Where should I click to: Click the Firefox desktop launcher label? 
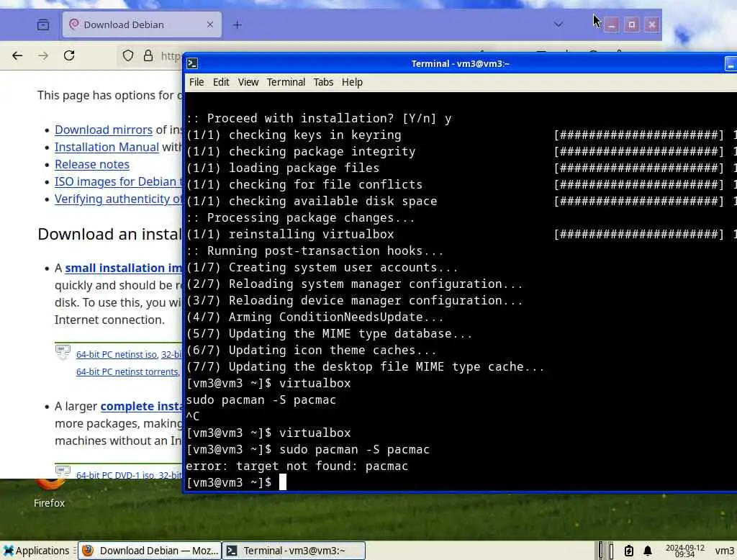[49, 503]
